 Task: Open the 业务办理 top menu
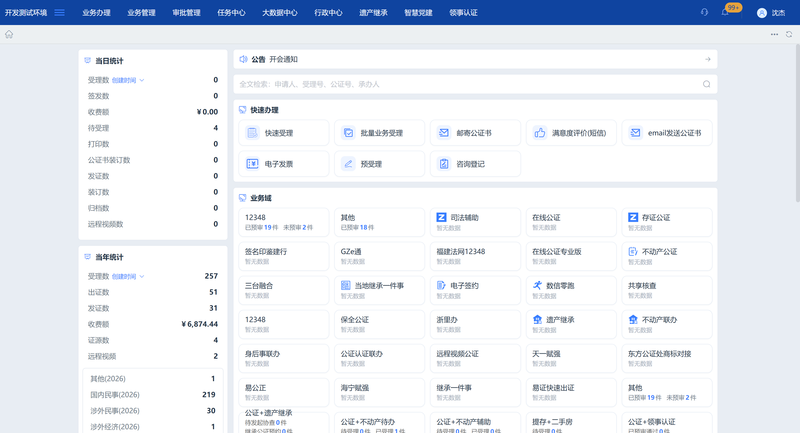(x=96, y=13)
